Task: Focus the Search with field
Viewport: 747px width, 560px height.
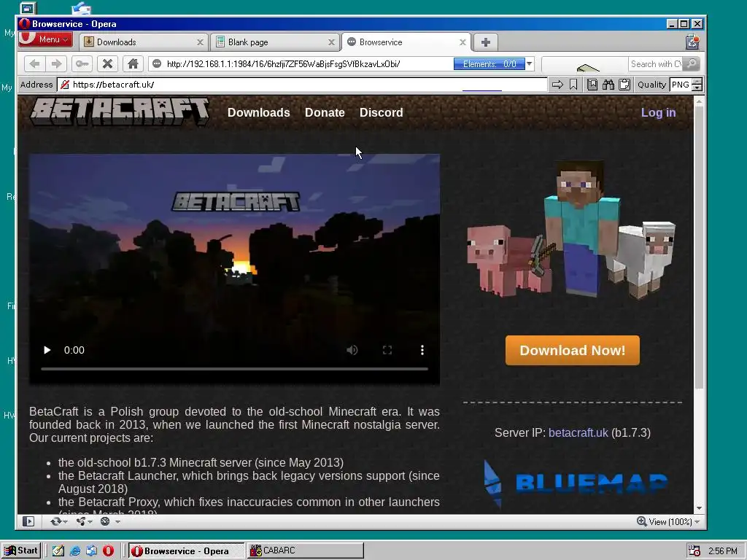Action: [x=656, y=64]
